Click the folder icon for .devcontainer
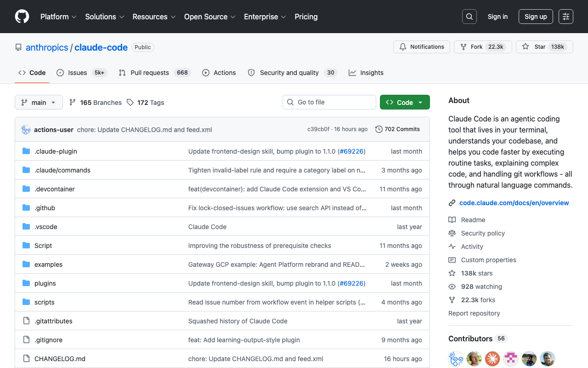 tap(26, 189)
